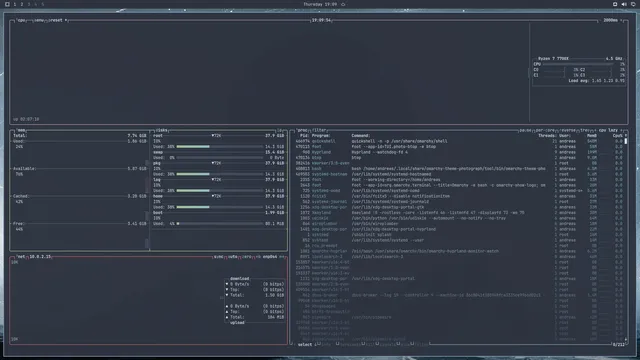Cycle the preset option in cpu box
640x360 pixels.
coord(57,20)
